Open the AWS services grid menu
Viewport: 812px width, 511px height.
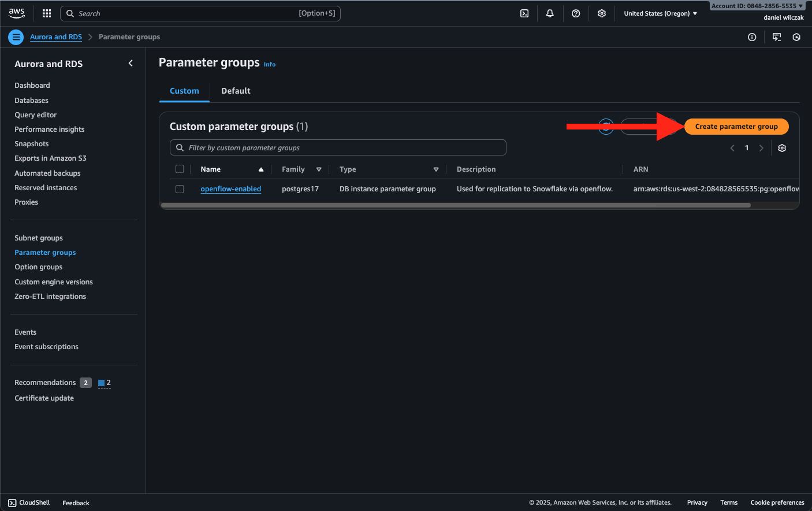47,13
